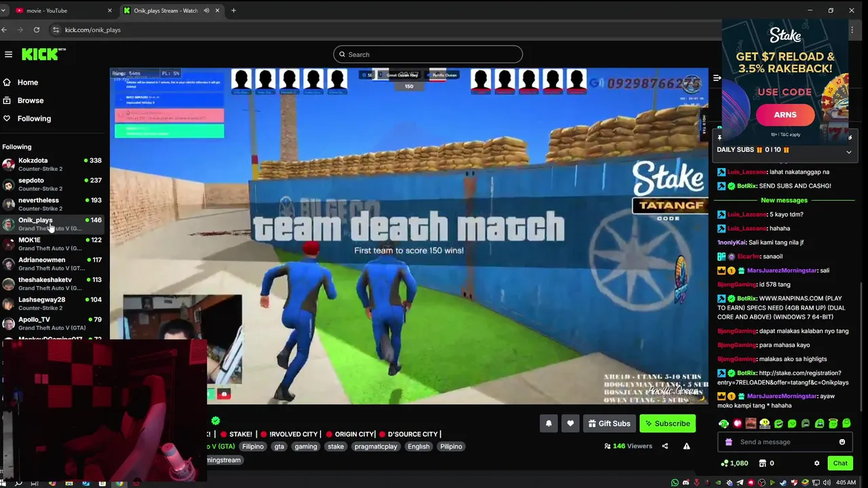Viewport: 868px width, 488px height.
Task: Insert the pink glowing emote
Action: (x=737, y=424)
